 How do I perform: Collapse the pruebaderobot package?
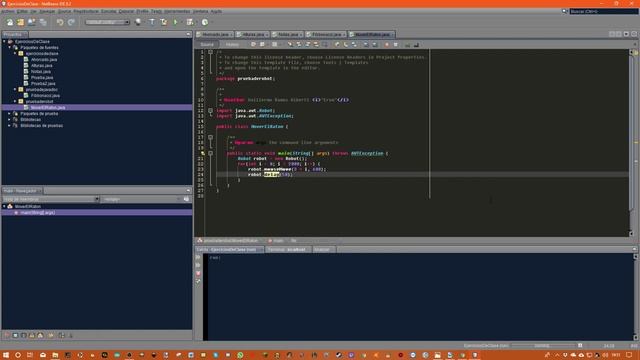[15, 101]
